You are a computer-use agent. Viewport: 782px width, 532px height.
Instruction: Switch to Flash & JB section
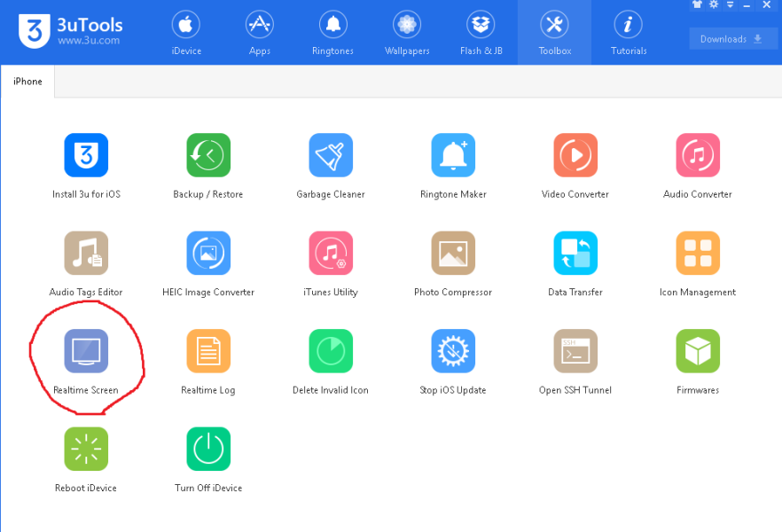click(x=481, y=33)
